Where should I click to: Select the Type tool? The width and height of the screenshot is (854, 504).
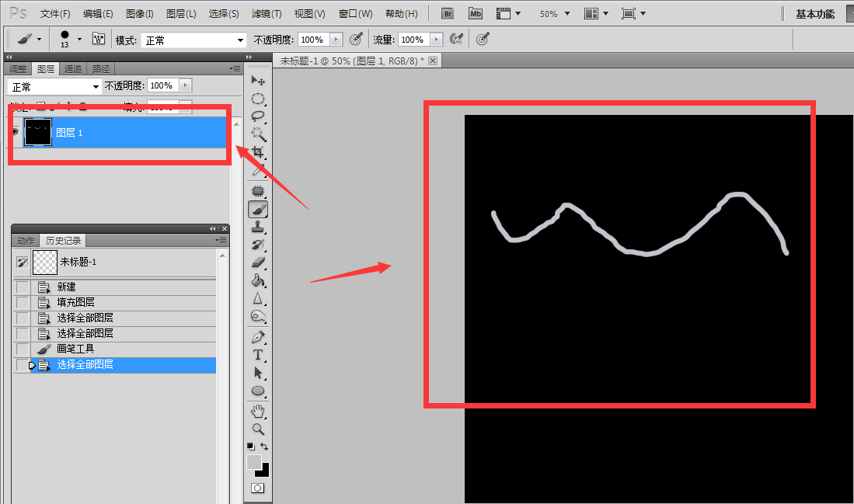258,355
